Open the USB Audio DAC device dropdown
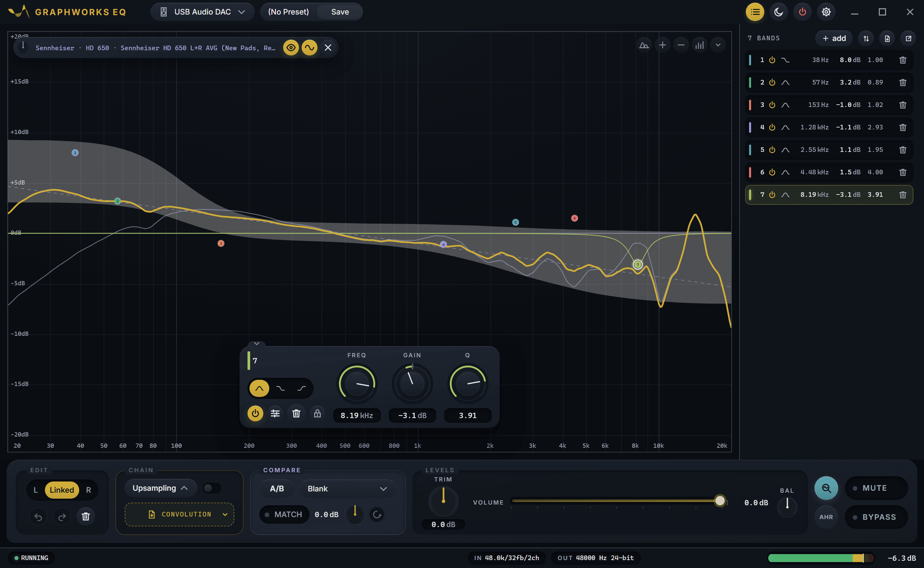Screen dimensions: 924x568 coord(202,12)
